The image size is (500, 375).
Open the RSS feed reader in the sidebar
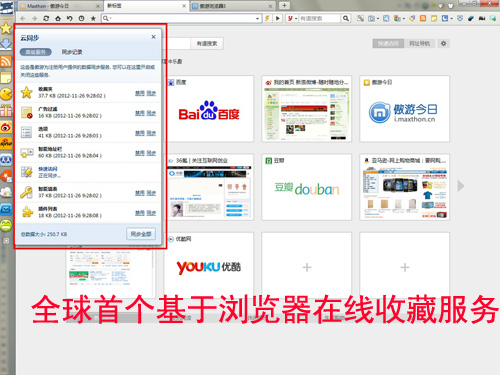(6, 61)
